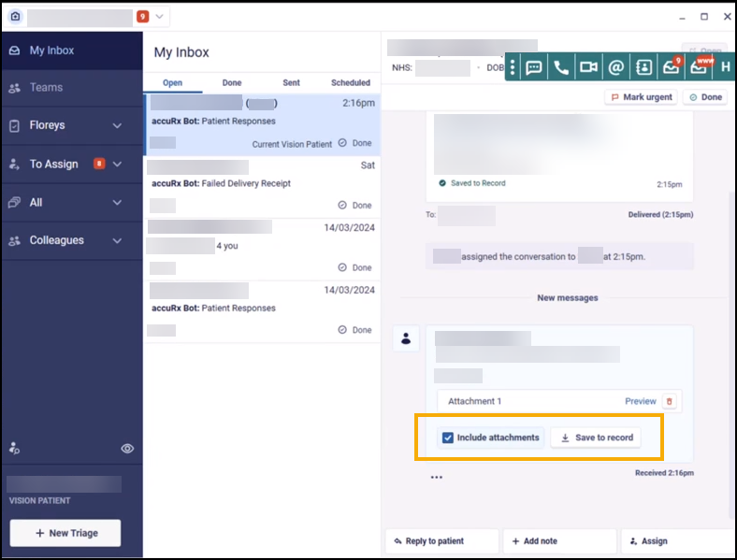Click Save to record button
Screen dimensions: 737x560
(596, 438)
